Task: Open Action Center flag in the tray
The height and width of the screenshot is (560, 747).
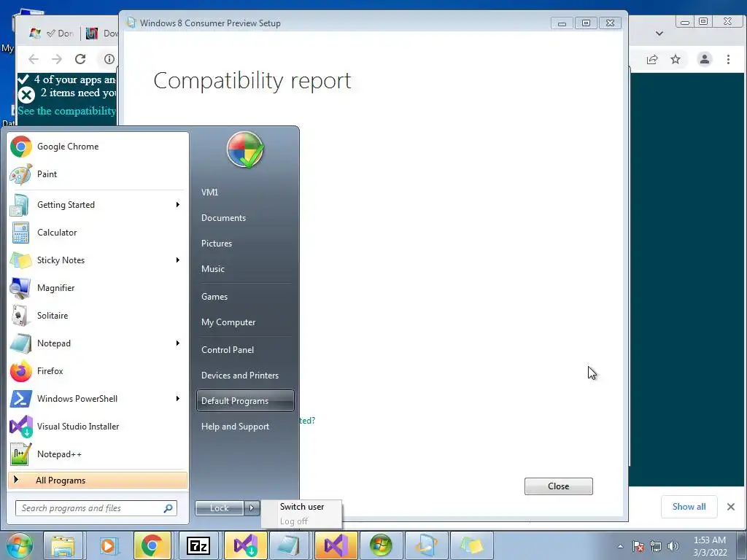Action: pos(638,547)
